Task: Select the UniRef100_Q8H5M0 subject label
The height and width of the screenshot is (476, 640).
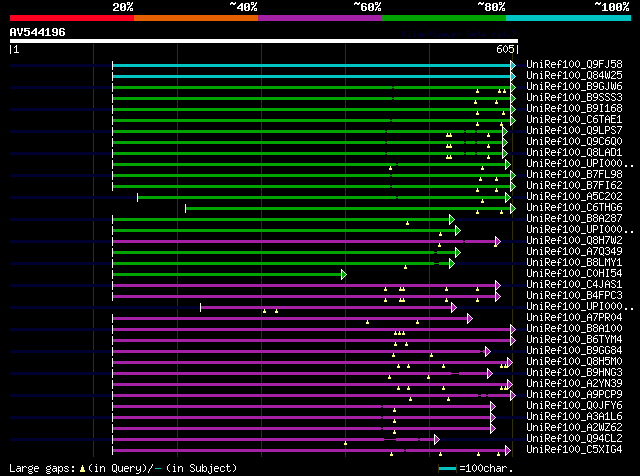Action: [574, 362]
